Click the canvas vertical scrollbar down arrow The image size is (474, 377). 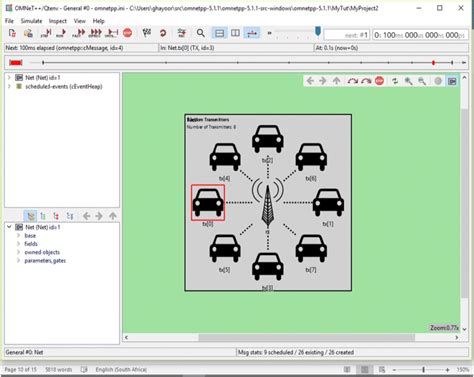(x=464, y=329)
